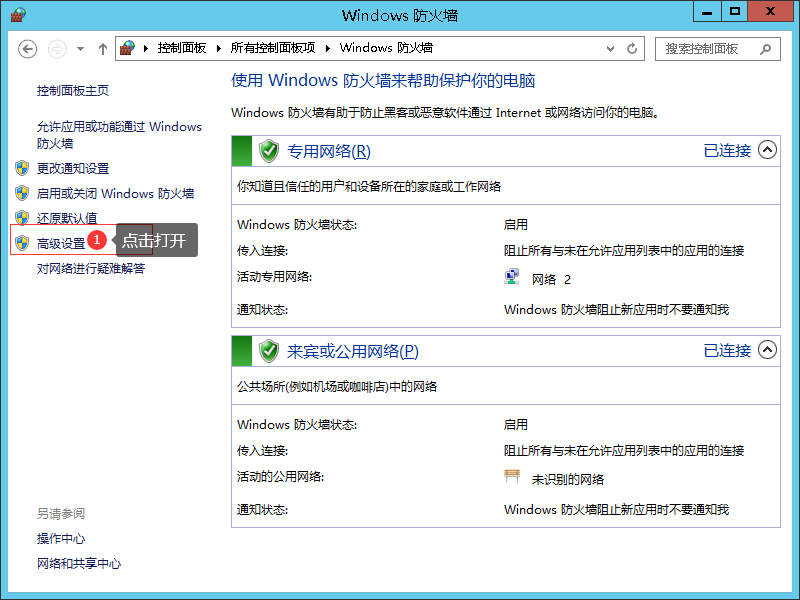Click 来宾或公用网络(P) section heading

click(x=353, y=351)
